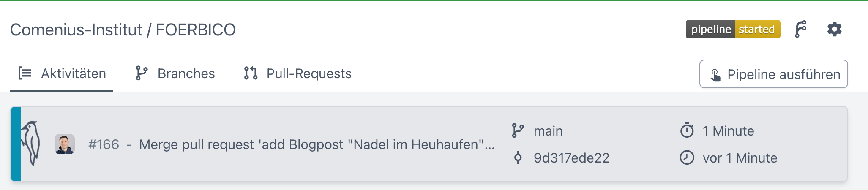Open repository settings gear icon
Image resolution: width=868 pixels, height=190 pixels.
[x=834, y=30]
